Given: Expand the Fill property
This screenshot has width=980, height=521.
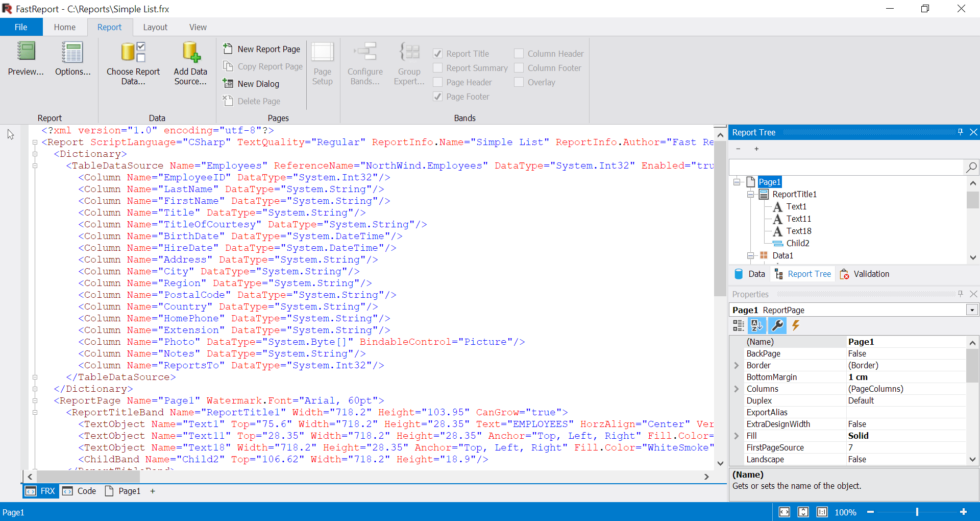Looking at the screenshot, I should tap(737, 436).
